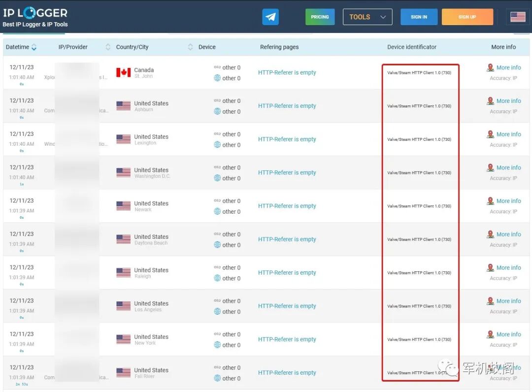Click Accuracy: IP text in New York row
Viewport: 532px width, 392px height.
click(x=503, y=345)
